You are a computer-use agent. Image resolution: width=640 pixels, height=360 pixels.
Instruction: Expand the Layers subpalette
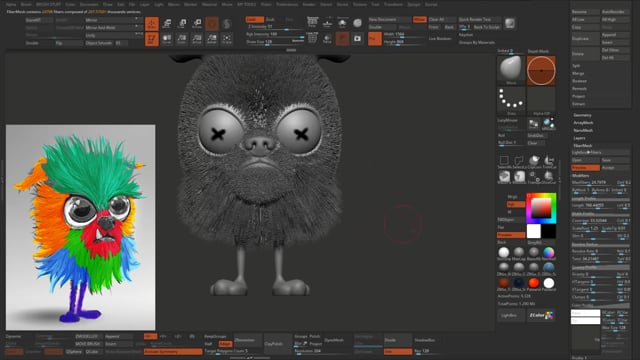click(x=579, y=138)
